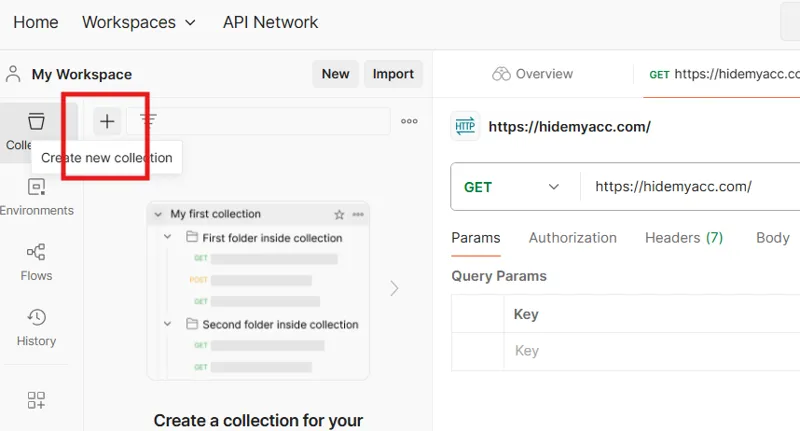Switch to the Authorization tab

572,238
